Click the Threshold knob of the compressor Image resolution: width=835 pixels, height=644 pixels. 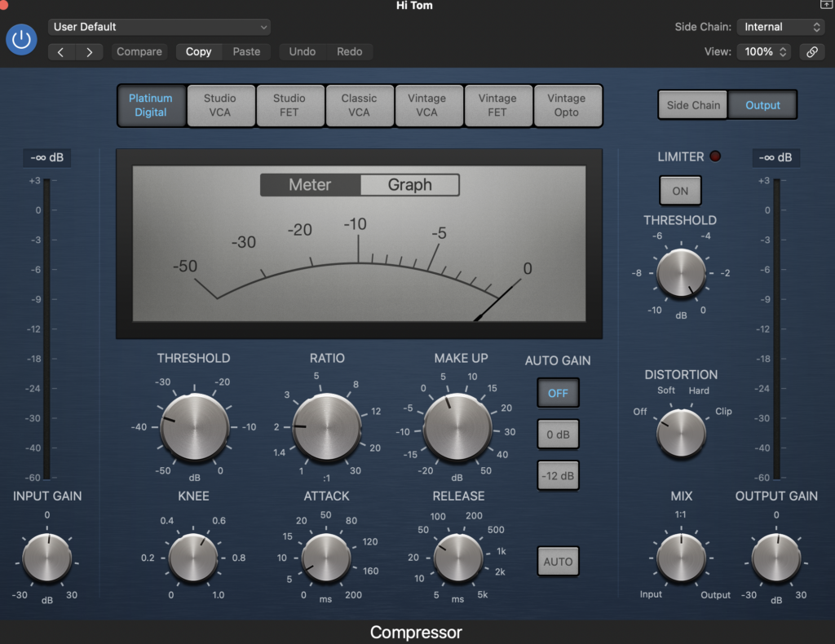[194, 426]
